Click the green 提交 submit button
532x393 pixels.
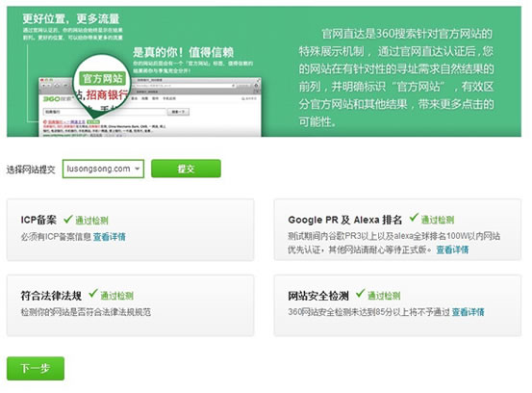(x=186, y=169)
